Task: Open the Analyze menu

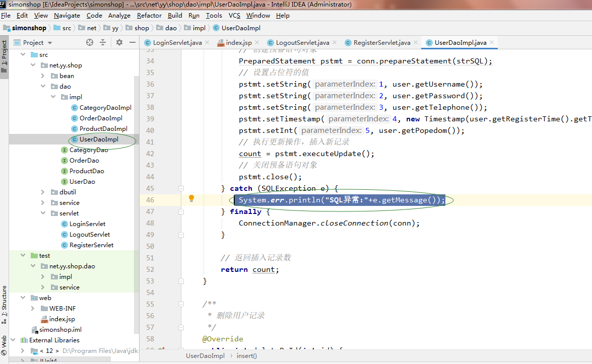Action: tap(119, 16)
